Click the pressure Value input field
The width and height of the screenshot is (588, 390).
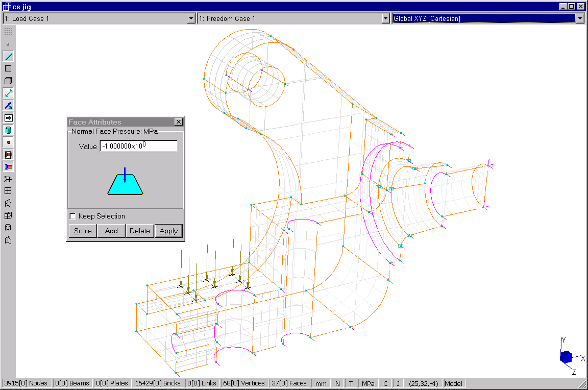click(138, 147)
